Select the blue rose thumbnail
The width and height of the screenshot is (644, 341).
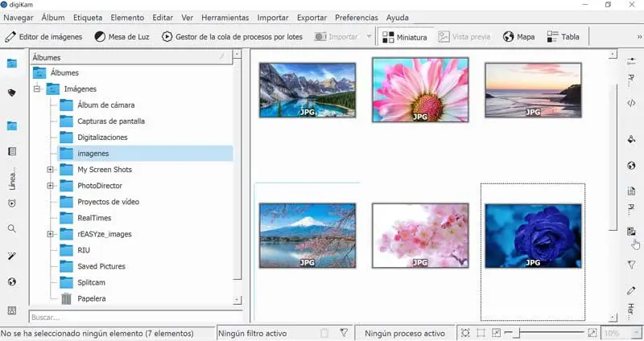pos(533,236)
